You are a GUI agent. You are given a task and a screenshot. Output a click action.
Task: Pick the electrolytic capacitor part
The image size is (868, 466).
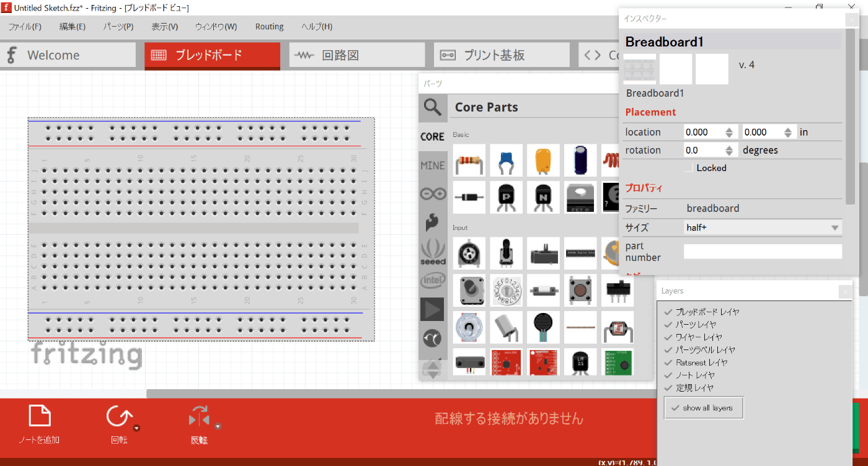coord(581,160)
